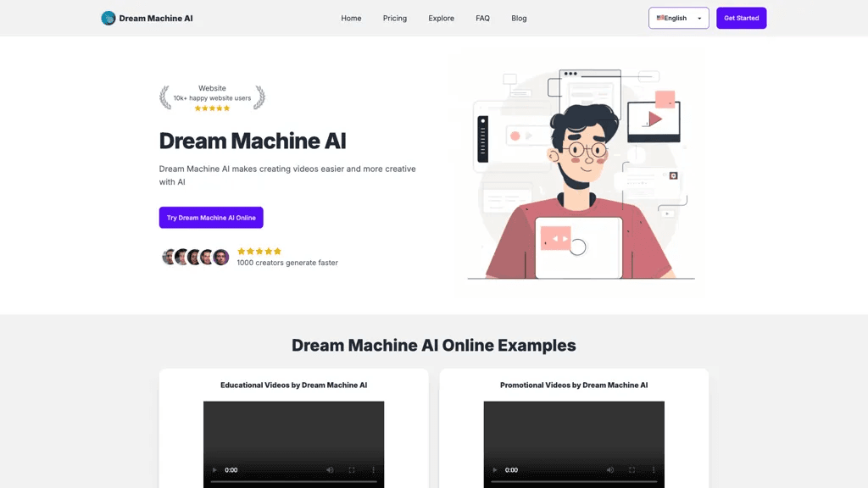Click the hero illustration of man with laptop
Screen dimensions: 868x488
pos(581,175)
